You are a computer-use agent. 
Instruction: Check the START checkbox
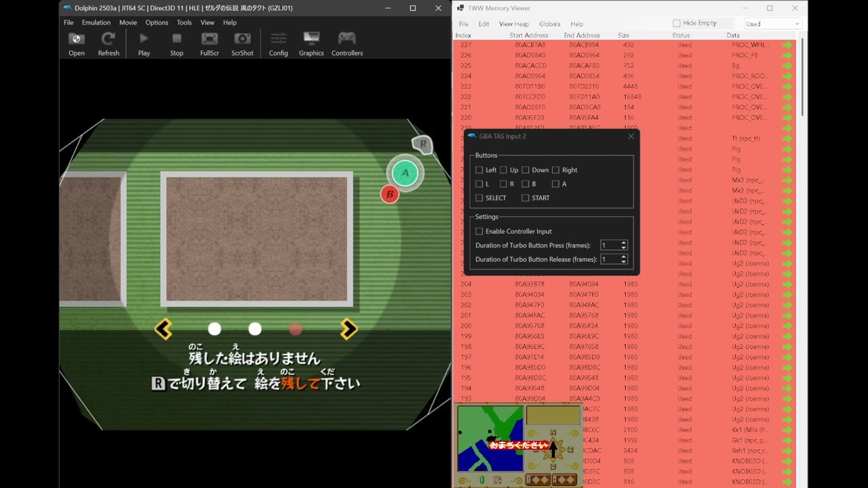(x=526, y=198)
